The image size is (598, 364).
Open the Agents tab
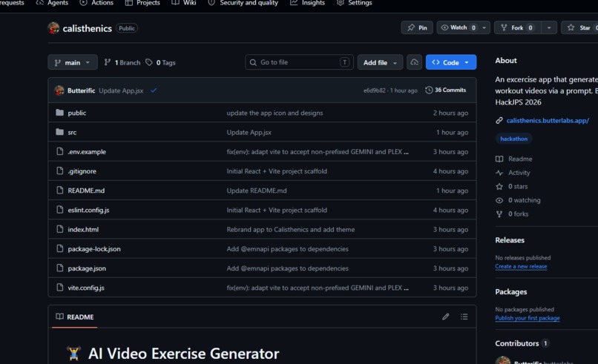52,3
